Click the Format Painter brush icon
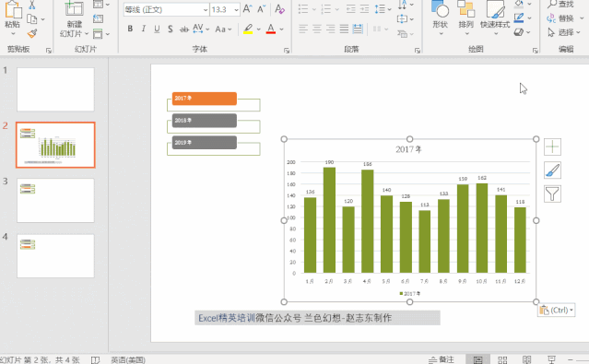The height and width of the screenshot is (364, 589). coord(32,34)
